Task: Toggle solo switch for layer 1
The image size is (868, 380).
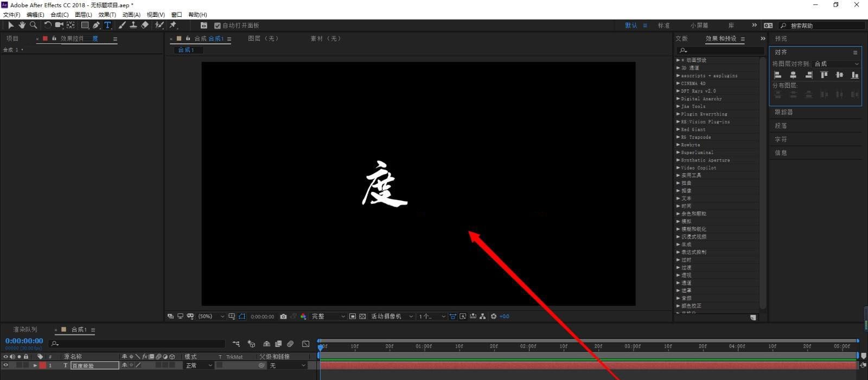Action: 20,365
